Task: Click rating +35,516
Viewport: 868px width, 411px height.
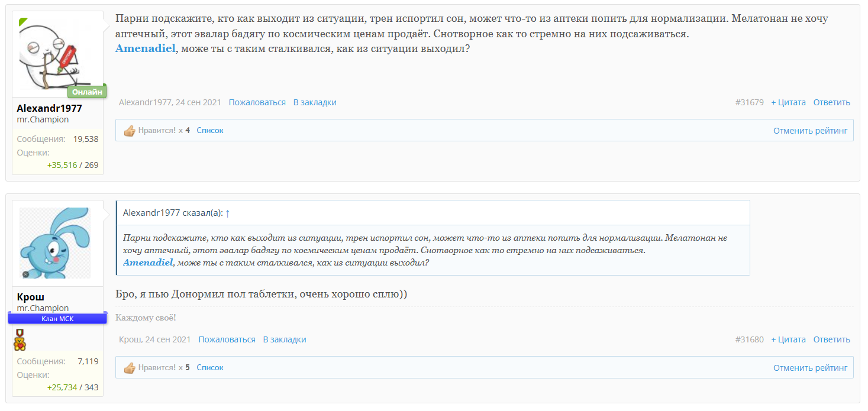Action: pos(62,165)
